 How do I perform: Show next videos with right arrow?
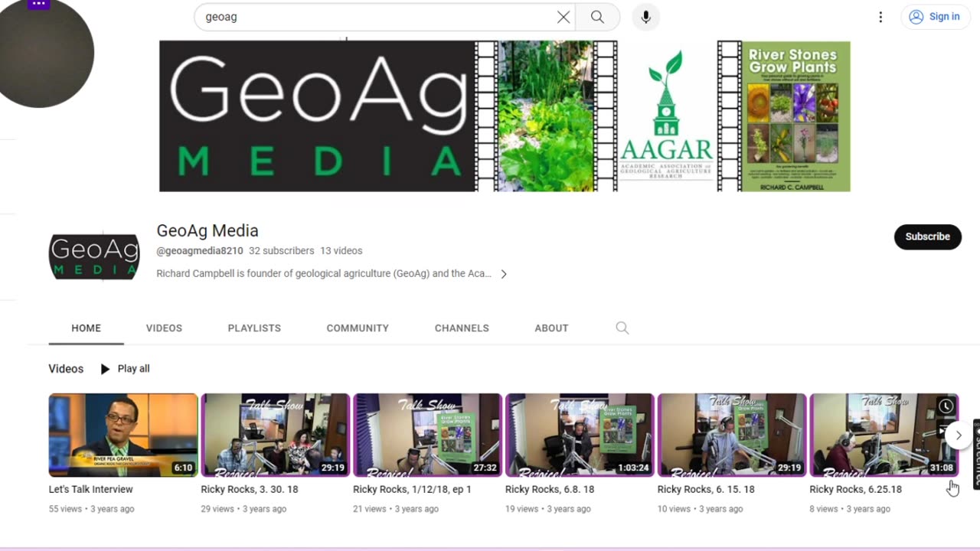958,435
